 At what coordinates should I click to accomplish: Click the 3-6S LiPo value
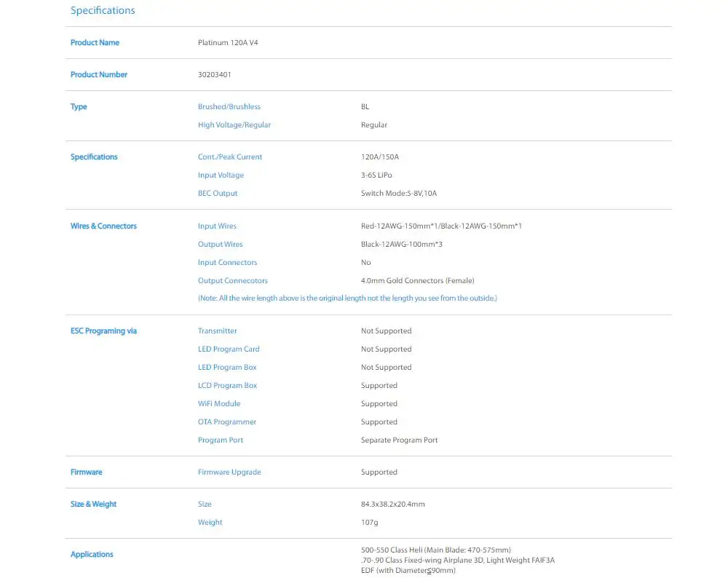click(376, 175)
